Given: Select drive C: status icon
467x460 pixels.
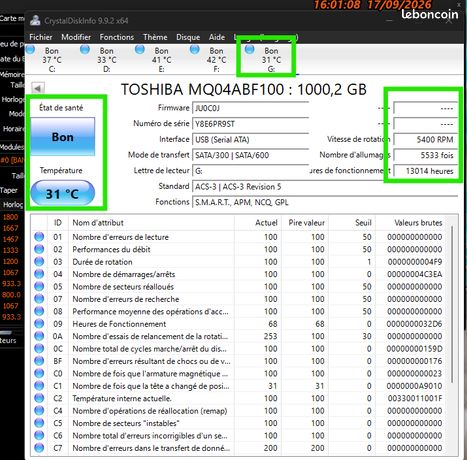Looking at the screenshot, I should (31, 50).
